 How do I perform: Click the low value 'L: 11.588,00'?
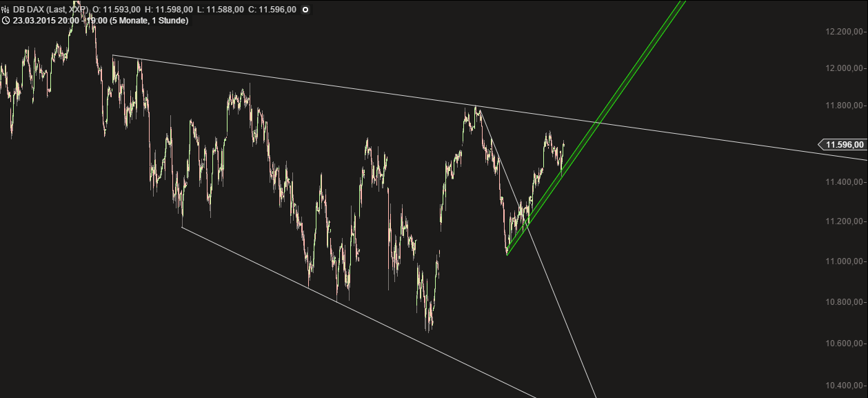pos(222,10)
